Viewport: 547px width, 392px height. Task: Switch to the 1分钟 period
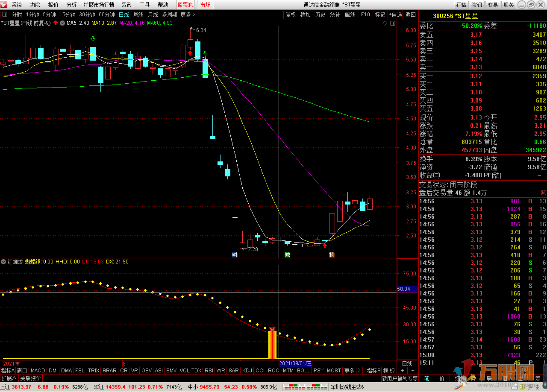[33, 15]
